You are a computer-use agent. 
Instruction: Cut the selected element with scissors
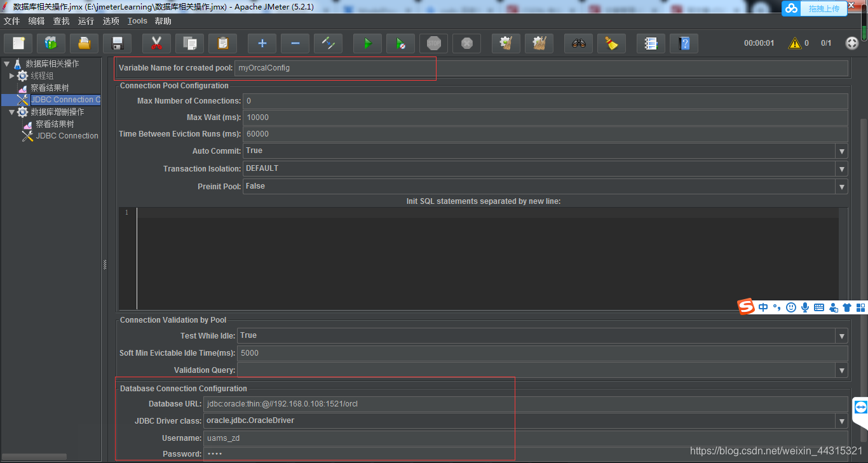point(157,43)
